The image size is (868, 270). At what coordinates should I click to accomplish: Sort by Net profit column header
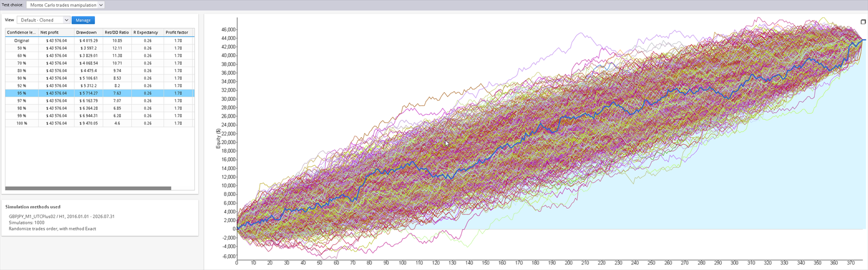56,33
